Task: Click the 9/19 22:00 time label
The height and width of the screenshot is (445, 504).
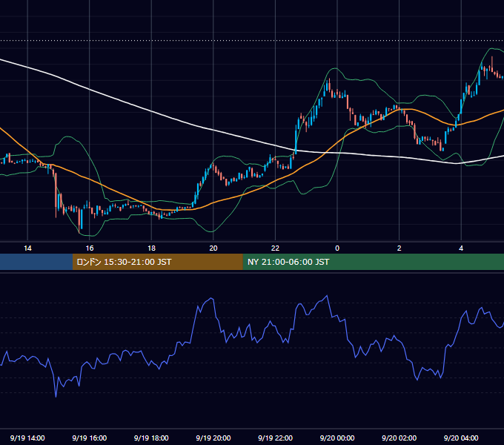Action: [x=275, y=438]
